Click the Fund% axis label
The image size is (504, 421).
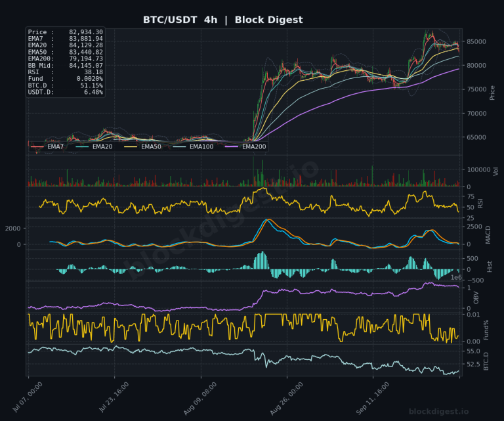[486, 330]
